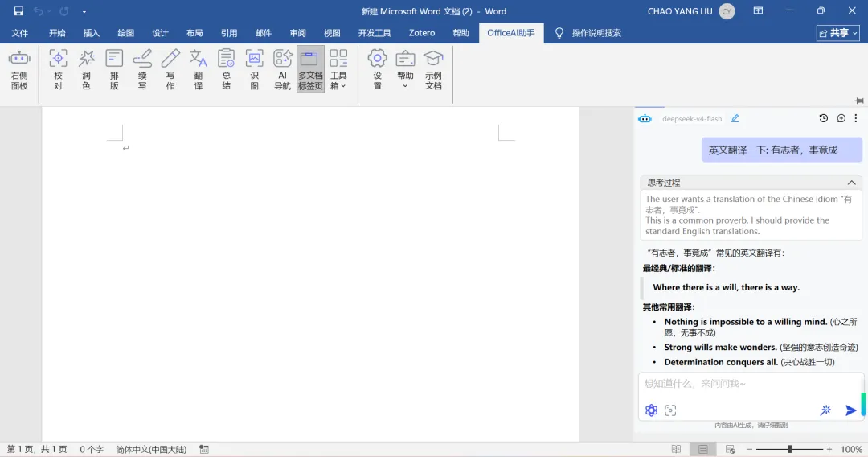868x457 pixels.
Task: Pin the ribbon with pushpin icon
Action: tap(858, 101)
